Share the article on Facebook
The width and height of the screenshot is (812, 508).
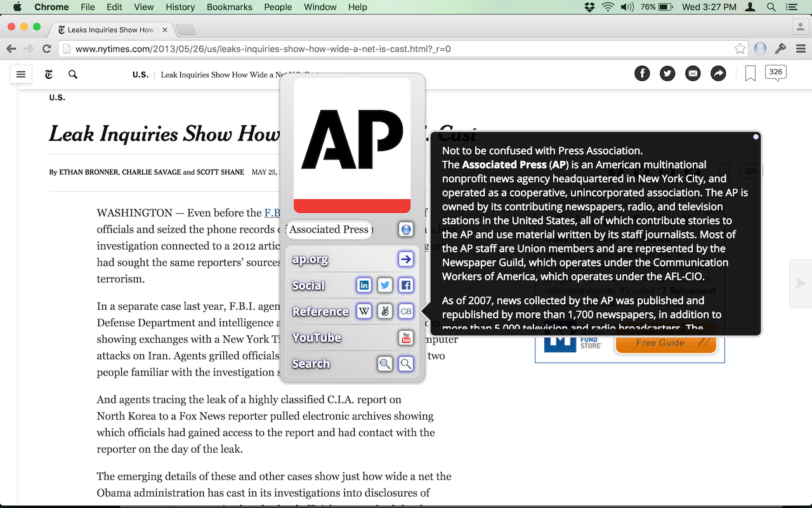click(x=642, y=74)
